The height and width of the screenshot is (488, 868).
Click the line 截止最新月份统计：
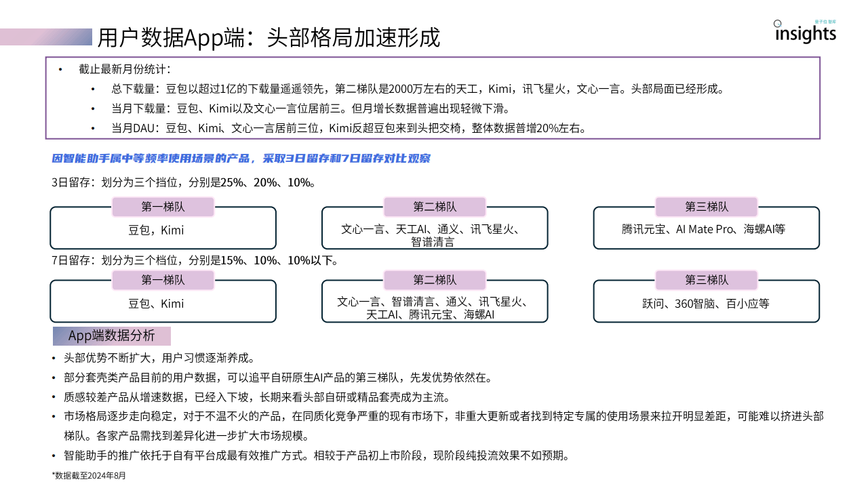point(125,69)
